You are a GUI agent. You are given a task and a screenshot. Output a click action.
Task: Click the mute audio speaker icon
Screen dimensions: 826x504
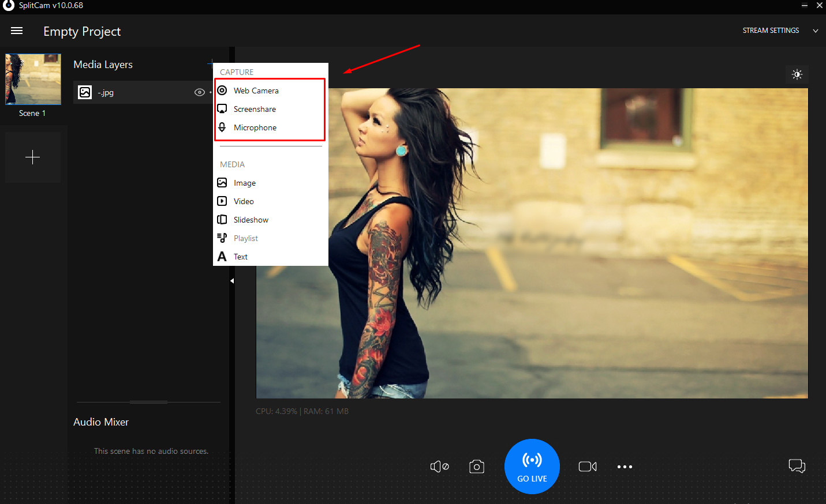(x=439, y=467)
